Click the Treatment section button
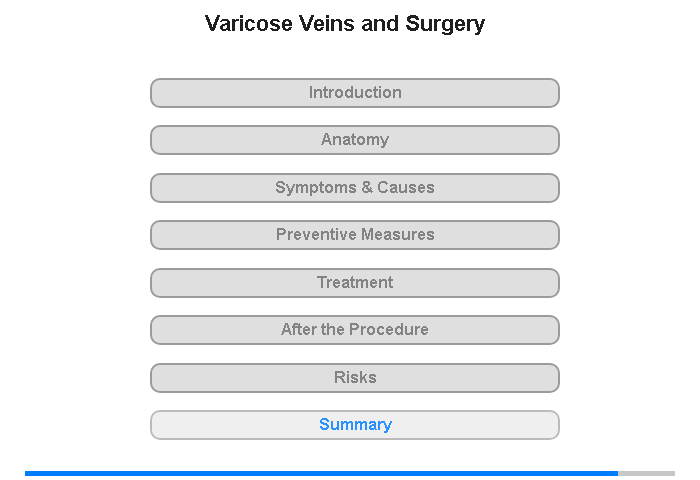700x480 pixels. pos(354,283)
